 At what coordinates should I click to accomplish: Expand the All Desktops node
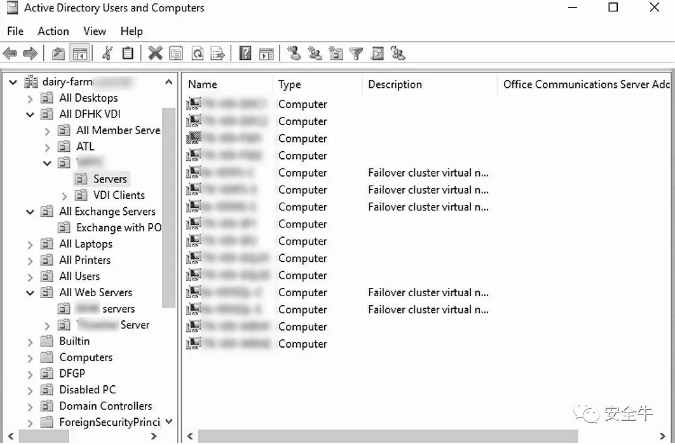[x=31, y=98]
